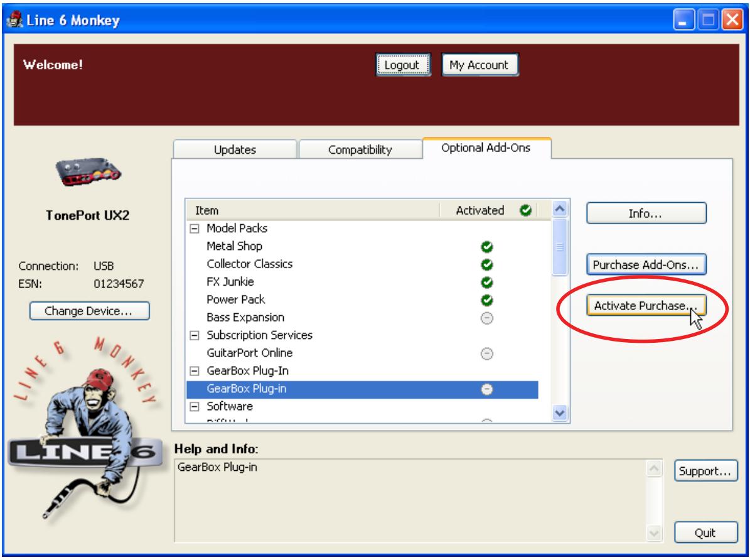Select the Metal Shop row

(362, 247)
